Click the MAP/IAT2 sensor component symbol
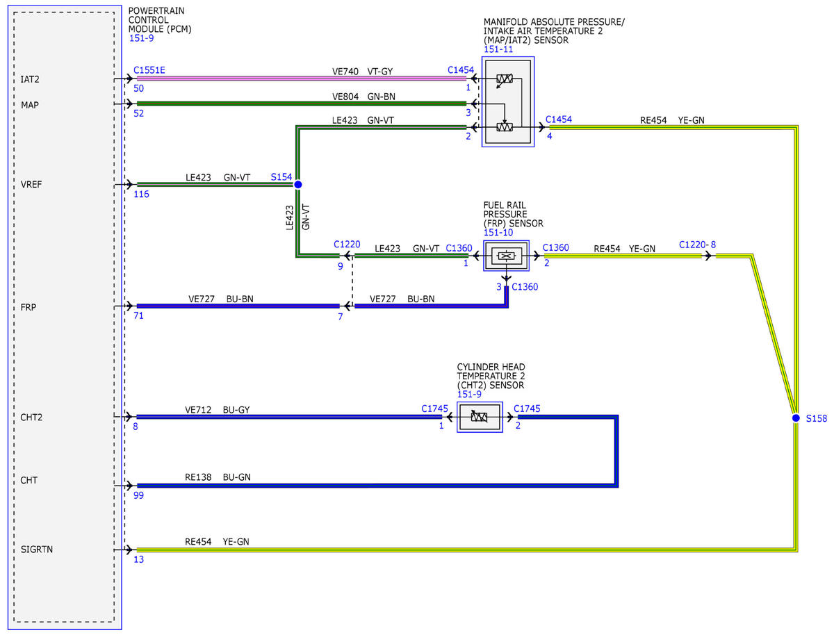Viewport: 834px width, 644px height. (508, 101)
